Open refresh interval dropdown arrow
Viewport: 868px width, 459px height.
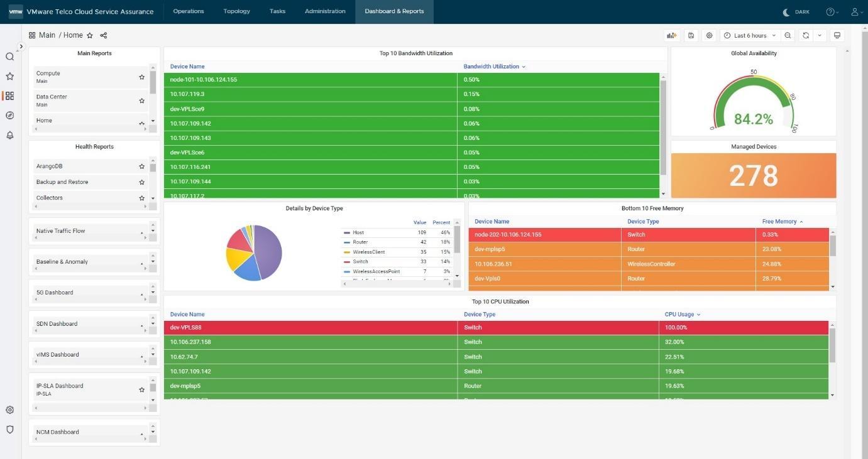pyautogui.click(x=820, y=36)
